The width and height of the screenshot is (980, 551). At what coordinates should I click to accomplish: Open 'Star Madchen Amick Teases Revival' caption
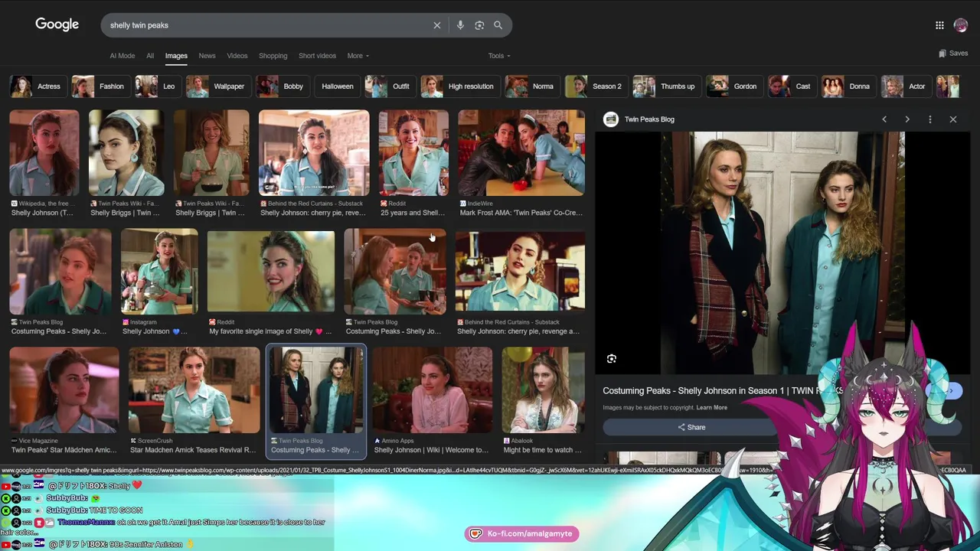pyautogui.click(x=193, y=450)
